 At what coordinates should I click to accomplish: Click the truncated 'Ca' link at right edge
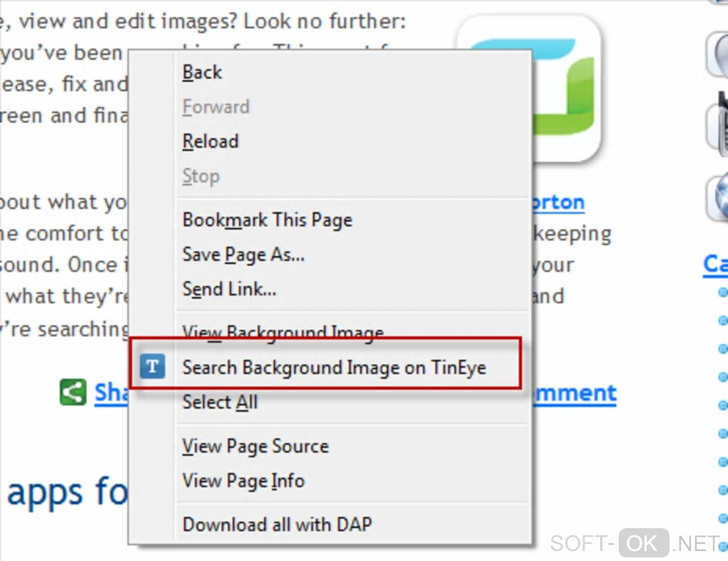715,264
